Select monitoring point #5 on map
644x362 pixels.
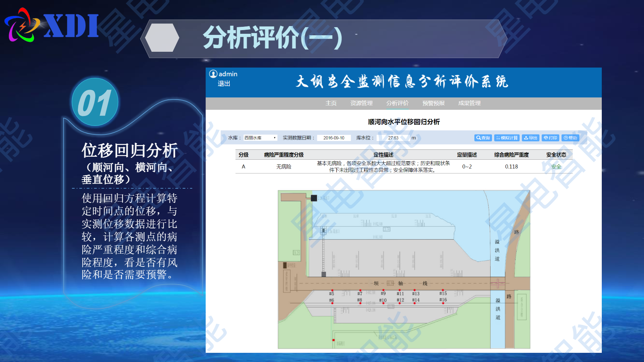[332, 291]
